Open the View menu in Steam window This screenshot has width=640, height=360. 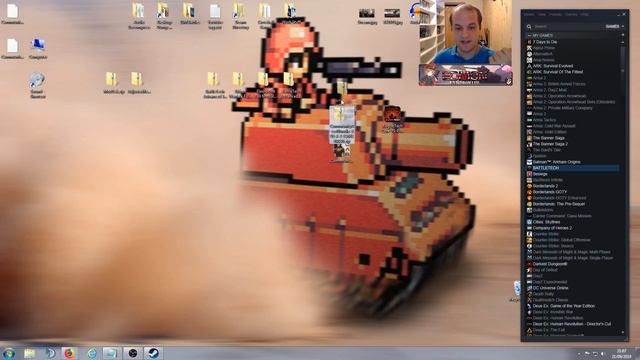point(542,14)
